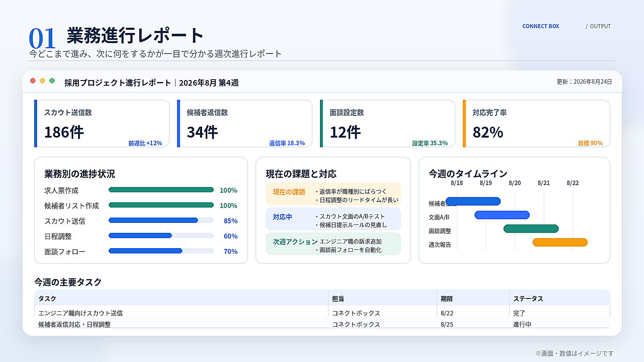Select the 候補者返信数 34件 card
The height and width of the screenshot is (362, 644).
(245, 123)
